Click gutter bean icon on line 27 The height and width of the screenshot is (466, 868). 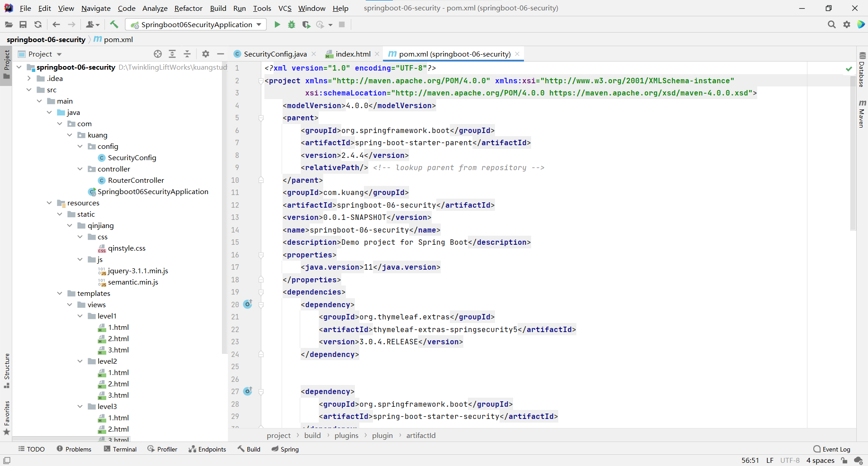click(248, 391)
